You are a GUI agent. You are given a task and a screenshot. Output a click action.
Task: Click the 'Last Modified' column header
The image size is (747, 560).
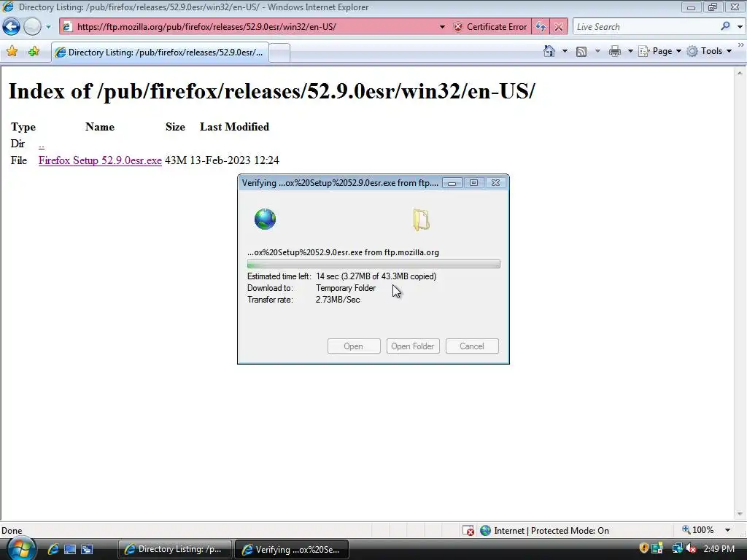click(x=234, y=127)
